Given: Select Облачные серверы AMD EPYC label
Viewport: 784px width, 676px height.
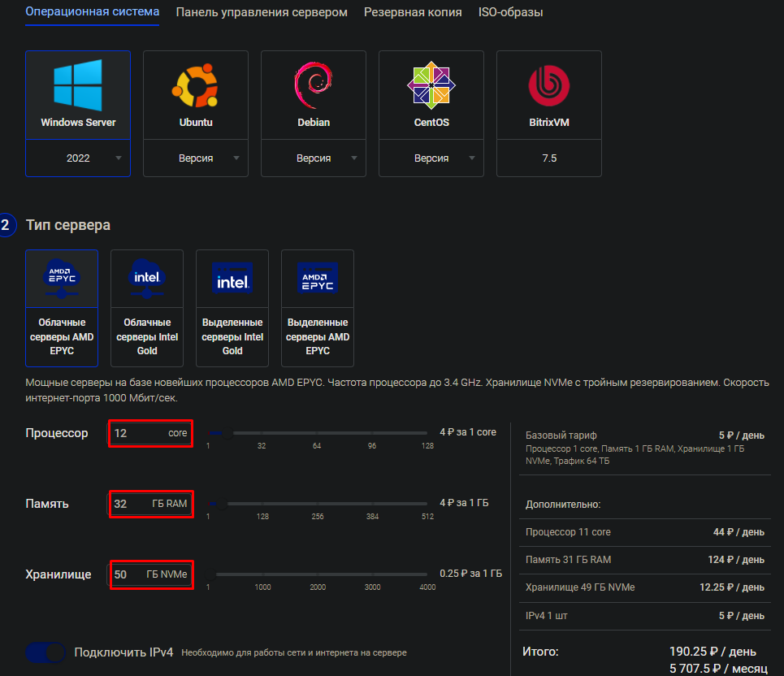Looking at the screenshot, I should click(x=62, y=336).
